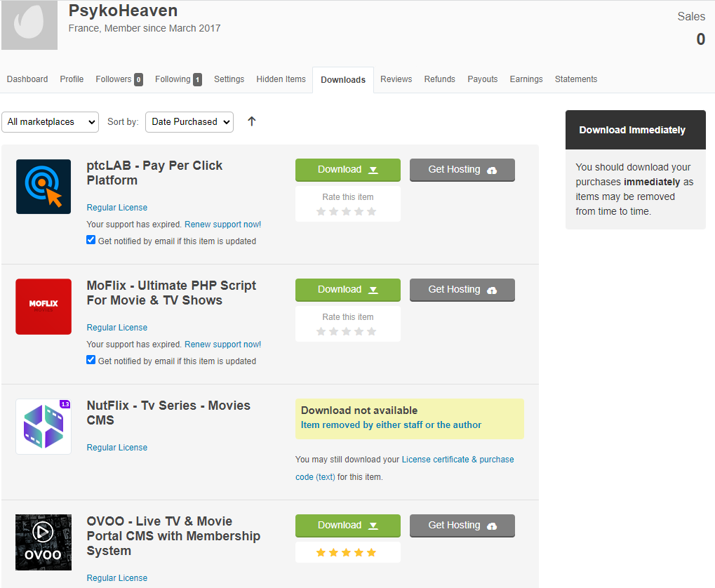Switch to the Payouts tab
Image resolution: width=715 pixels, height=588 pixels.
click(x=483, y=79)
